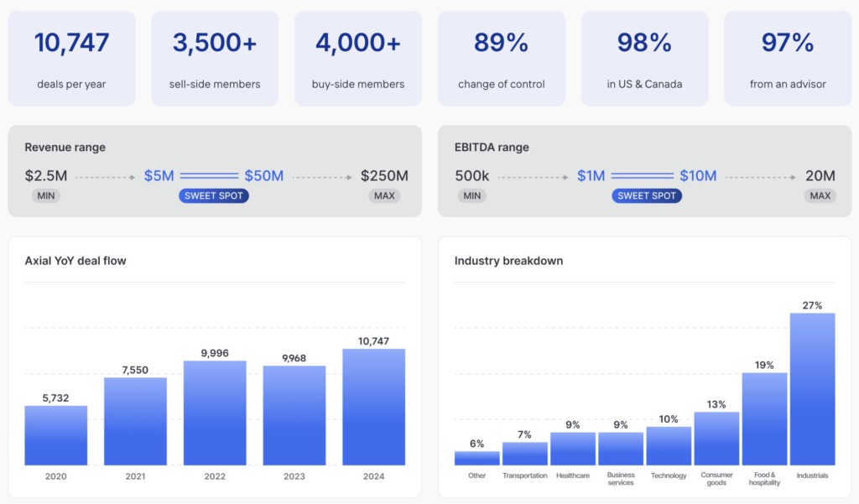Click the 10,747 deals per year card
The width and height of the screenshot is (859, 504).
click(71, 59)
